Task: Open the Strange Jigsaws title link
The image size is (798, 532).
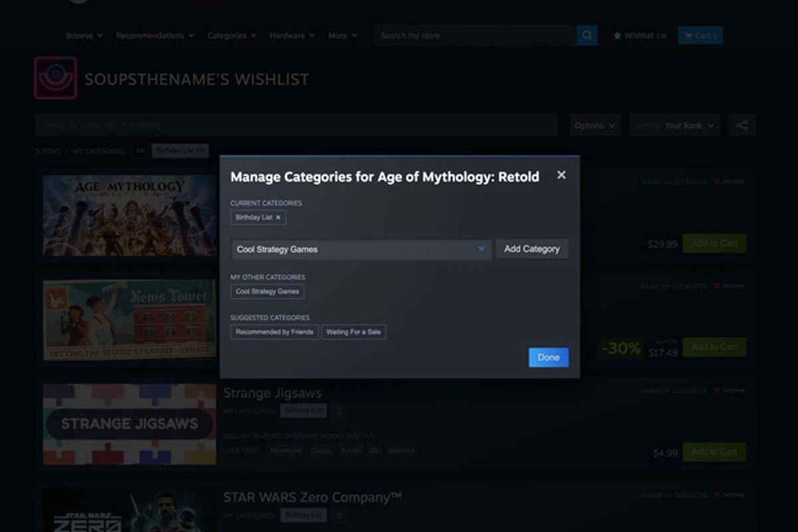Action: (x=272, y=393)
